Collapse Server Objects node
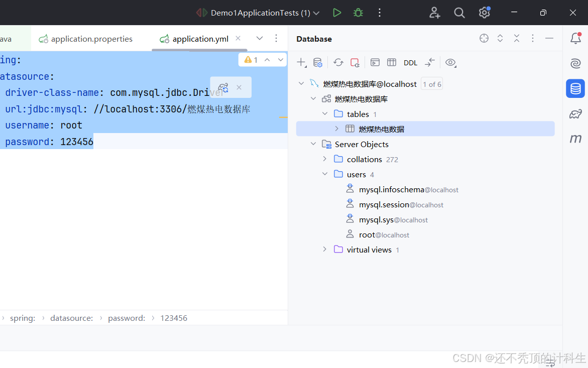This screenshot has height=368, width=588. coord(313,144)
